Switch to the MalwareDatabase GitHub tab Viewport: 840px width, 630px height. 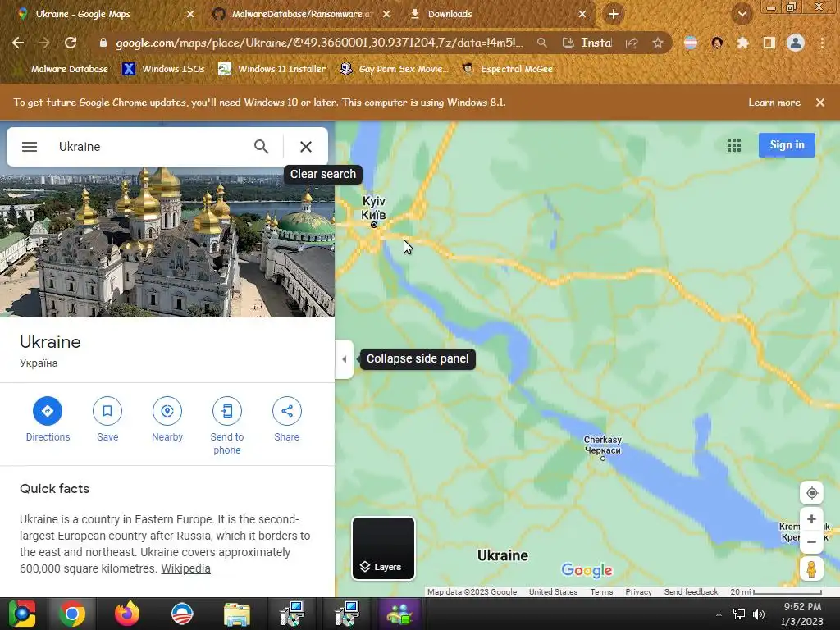(302, 14)
